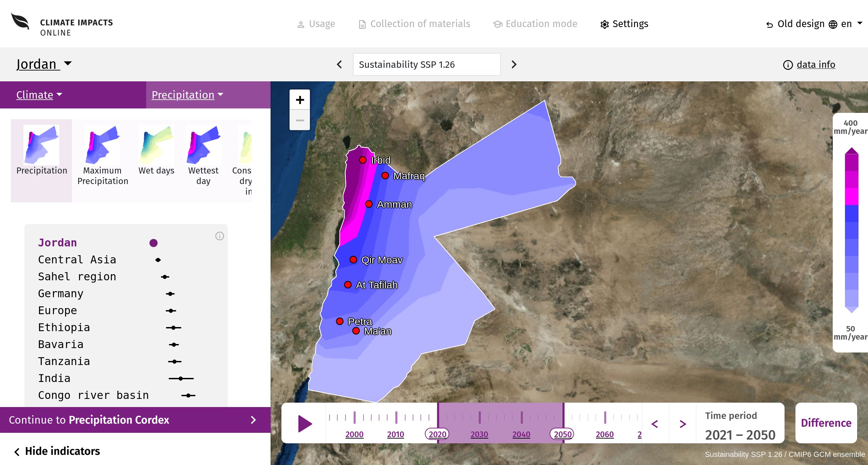Viewport: 868px width, 465px height.
Task: Zoom out on the map
Action: (300, 120)
